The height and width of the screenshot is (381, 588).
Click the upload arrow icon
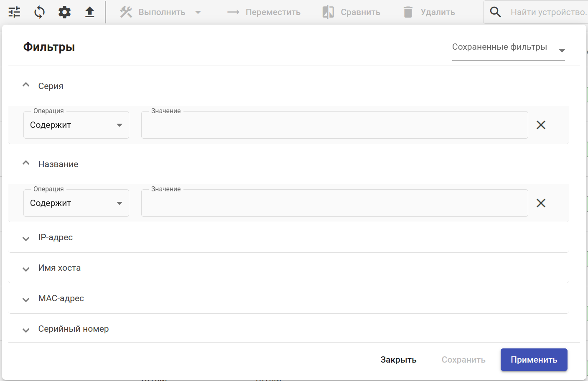(x=89, y=12)
